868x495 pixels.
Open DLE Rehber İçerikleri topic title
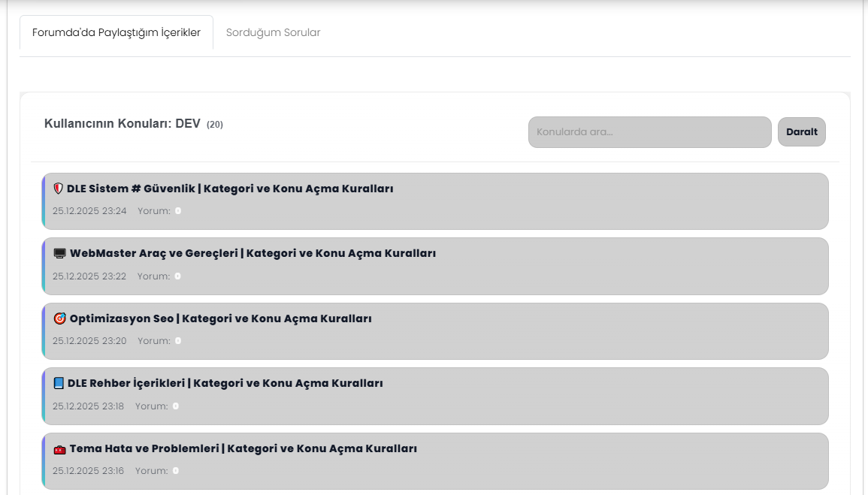coord(225,383)
